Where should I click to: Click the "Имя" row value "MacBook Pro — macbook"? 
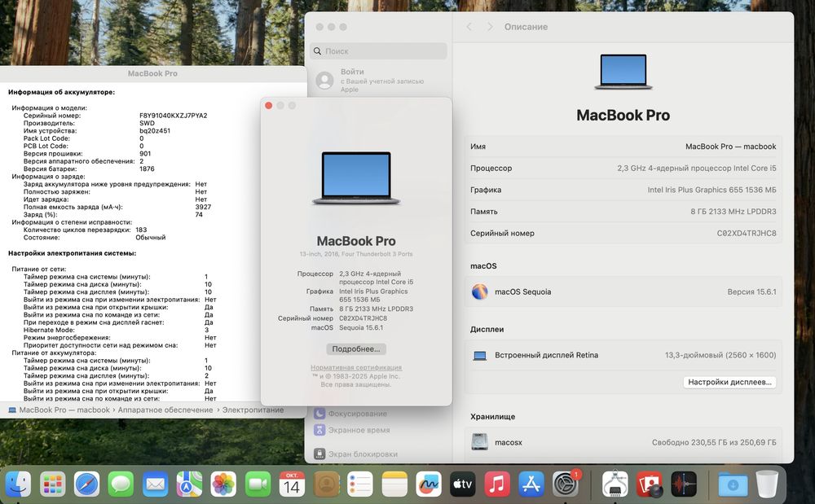click(731, 147)
